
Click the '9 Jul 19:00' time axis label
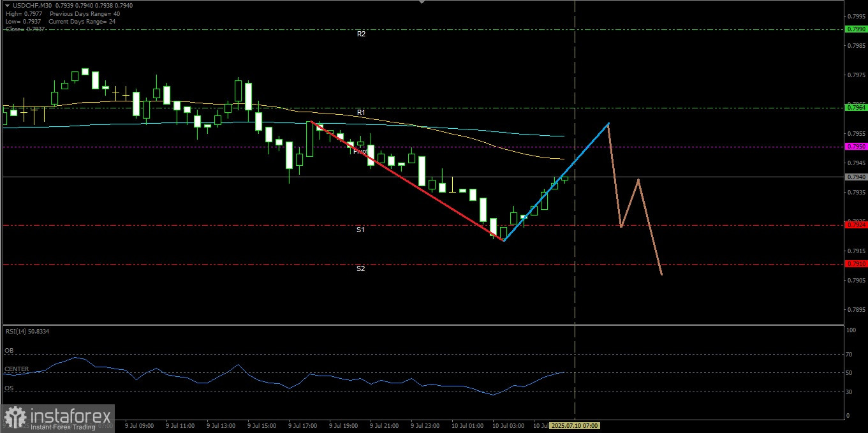pyautogui.click(x=344, y=425)
